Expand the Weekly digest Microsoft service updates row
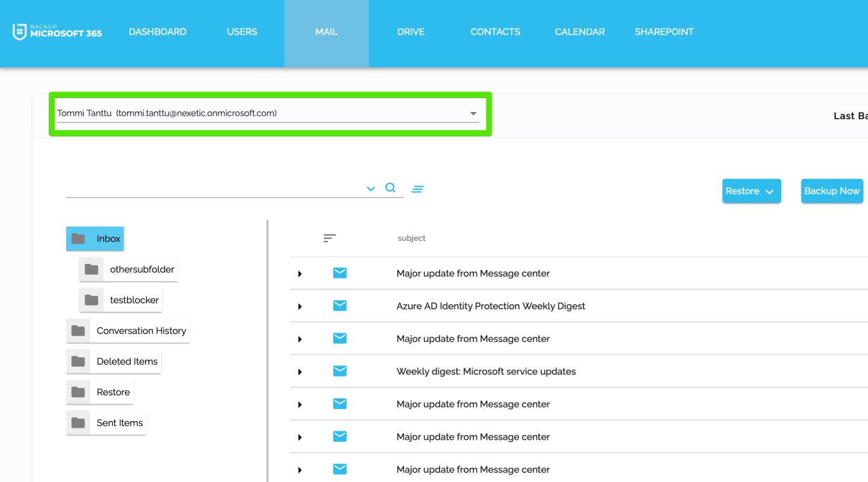 [x=300, y=372]
